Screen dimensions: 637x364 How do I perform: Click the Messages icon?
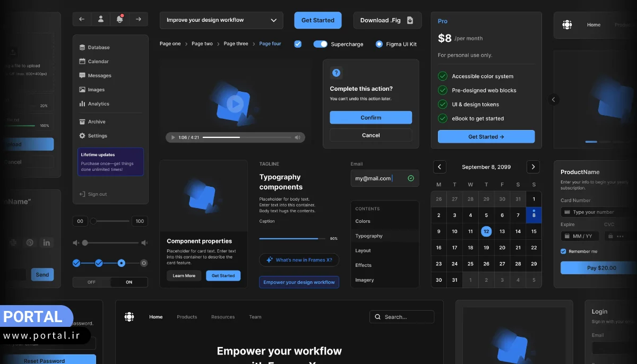[82, 75]
